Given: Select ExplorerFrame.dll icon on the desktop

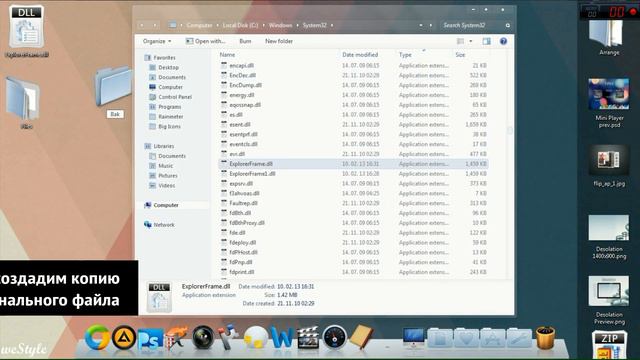Looking at the screenshot, I should point(27,31).
